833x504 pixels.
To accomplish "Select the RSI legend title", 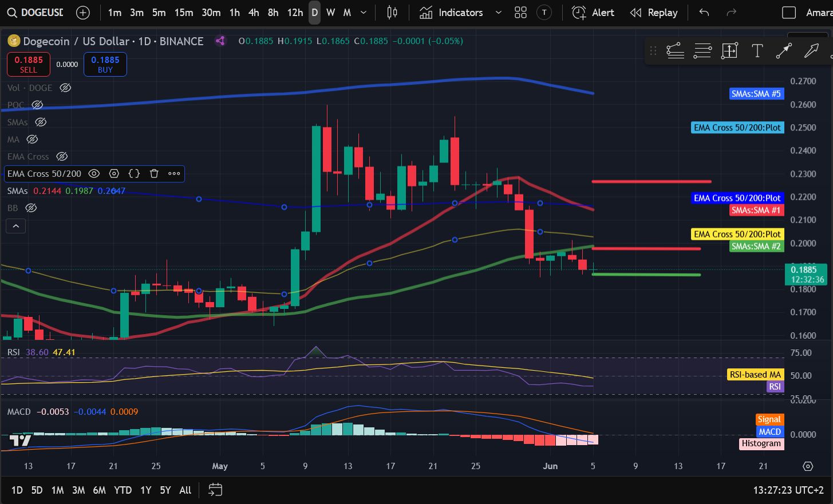I will [13, 352].
